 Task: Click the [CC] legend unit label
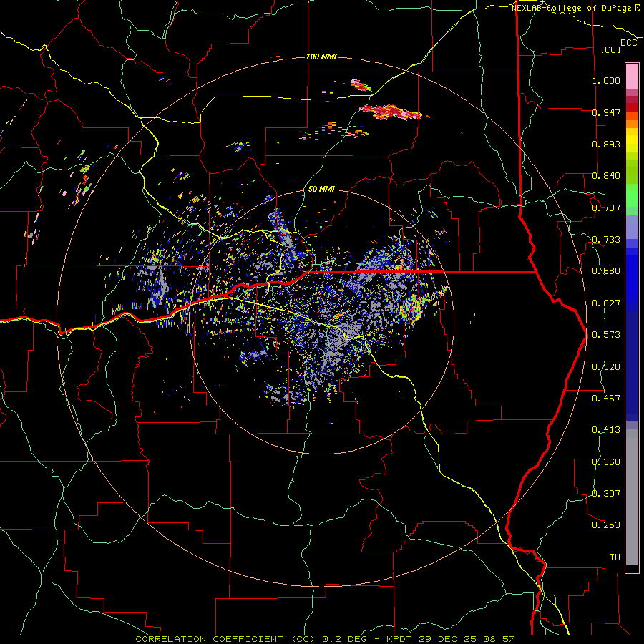(x=611, y=49)
